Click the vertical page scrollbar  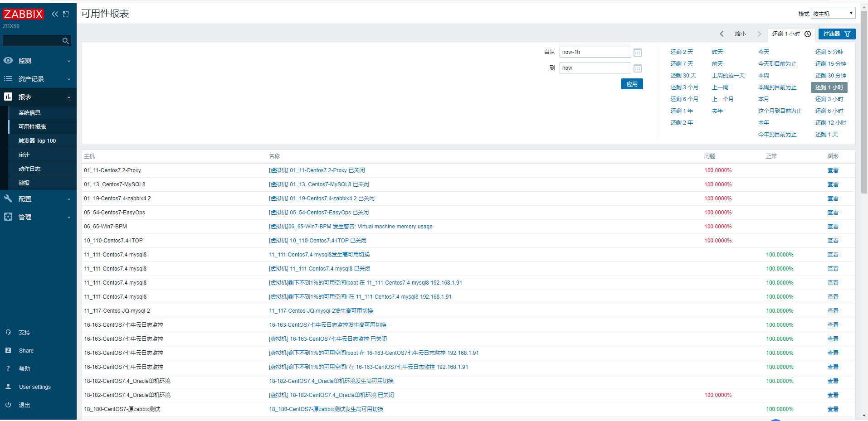click(864, 102)
